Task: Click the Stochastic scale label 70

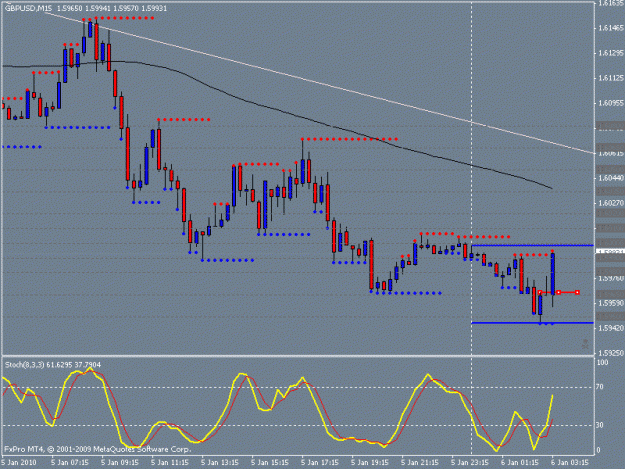Action: pyautogui.click(x=600, y=387)
